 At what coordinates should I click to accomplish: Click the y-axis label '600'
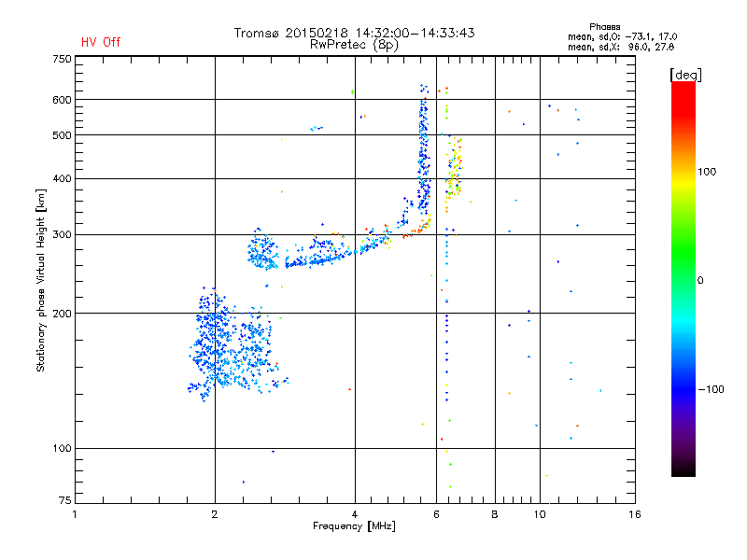click(63, 100)
